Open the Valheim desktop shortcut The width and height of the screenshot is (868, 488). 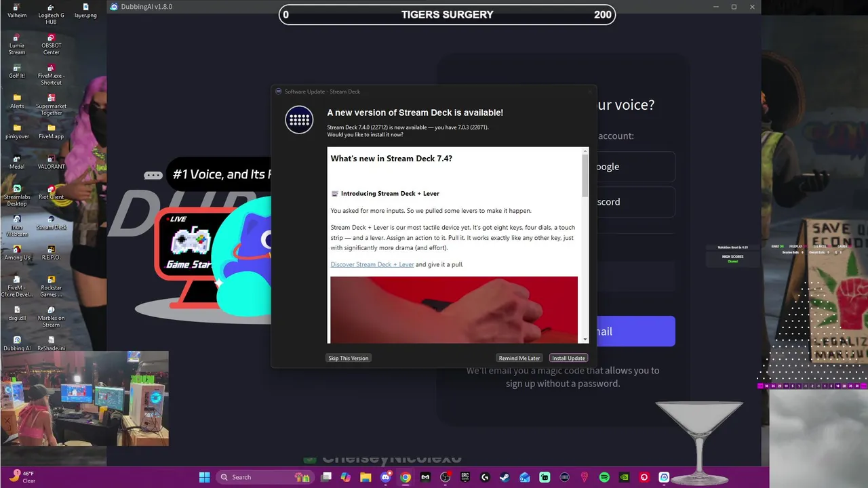[17, 11]
